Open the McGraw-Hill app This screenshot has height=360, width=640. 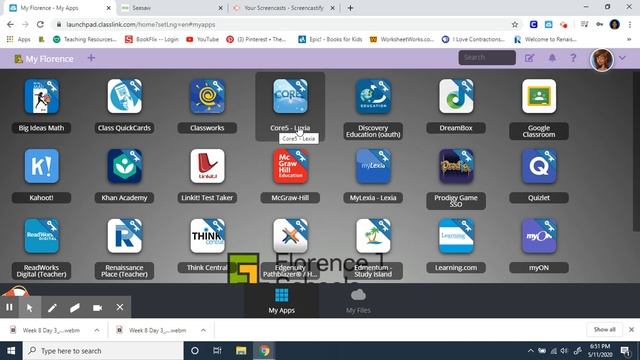coord(290,166)
